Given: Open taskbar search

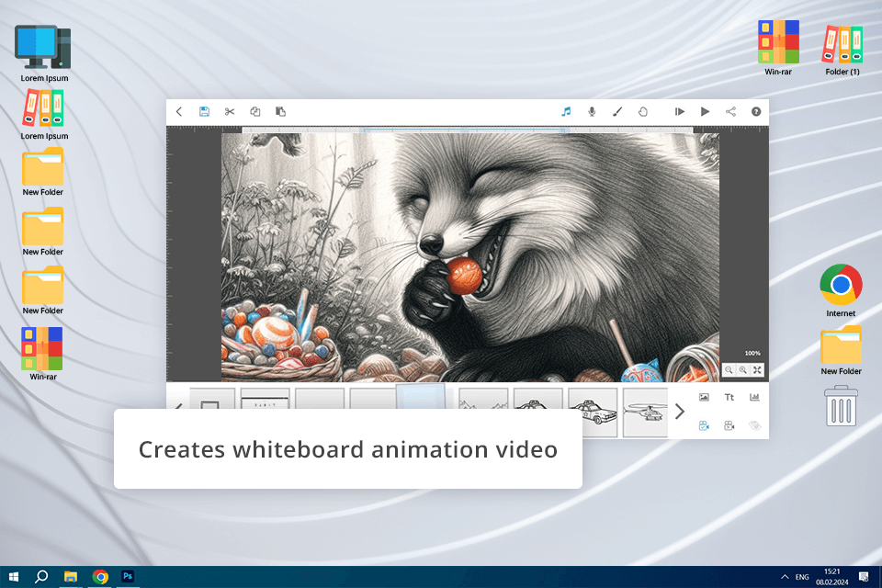Looking at the screenshot, I should pyautogui.click(x=41, y=577).
